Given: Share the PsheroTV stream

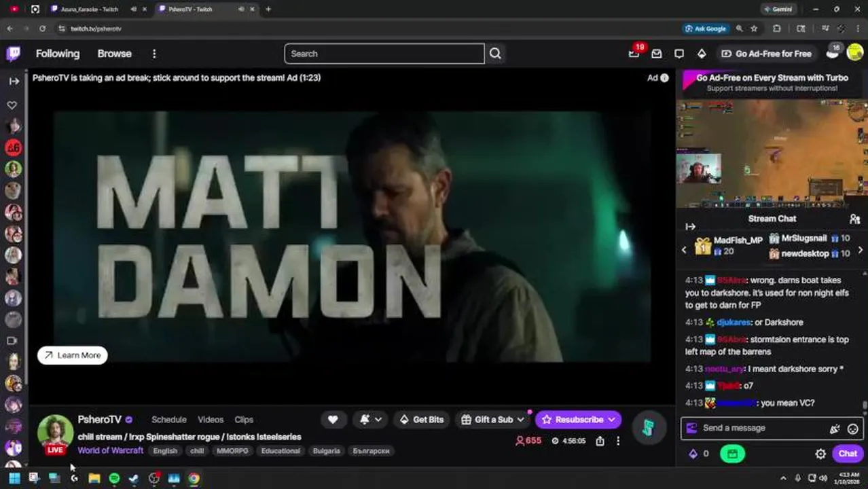Looking at the screenshot, I should 600,441.
